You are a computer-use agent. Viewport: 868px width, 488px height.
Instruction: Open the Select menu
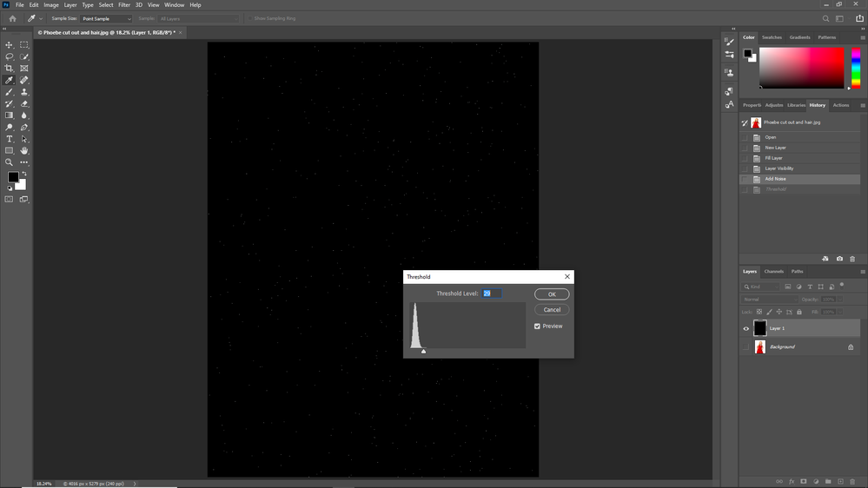click(x=106, y=5)
